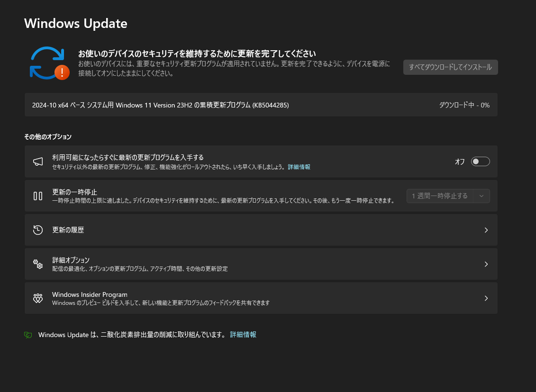Toggle the 利用可能になったらすぐに最新の更新プログラム switch
This screenshot has height=392, width=536.
click(x=480, y=161)
